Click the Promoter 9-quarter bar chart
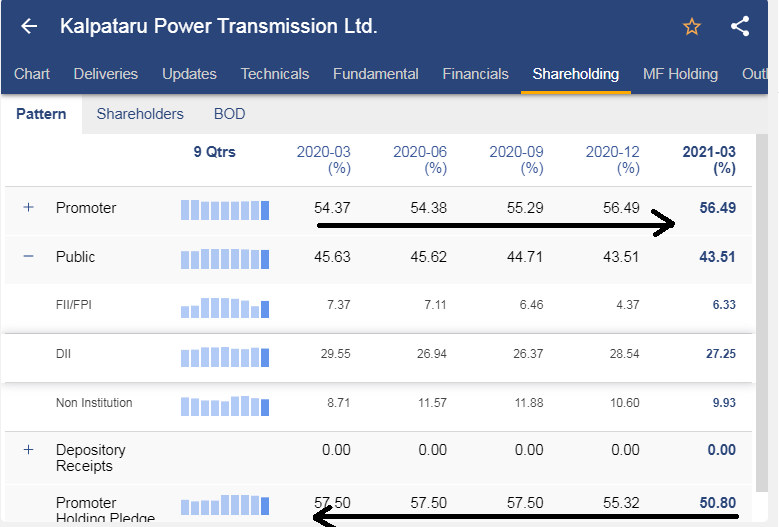 click(225, 210)
